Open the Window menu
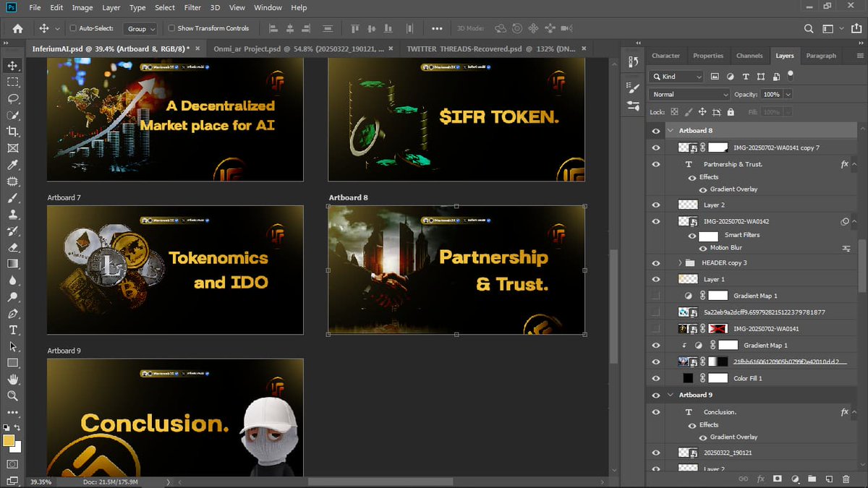Image resolution: width=868 pixels, height=488 pixels. (268, 7)
